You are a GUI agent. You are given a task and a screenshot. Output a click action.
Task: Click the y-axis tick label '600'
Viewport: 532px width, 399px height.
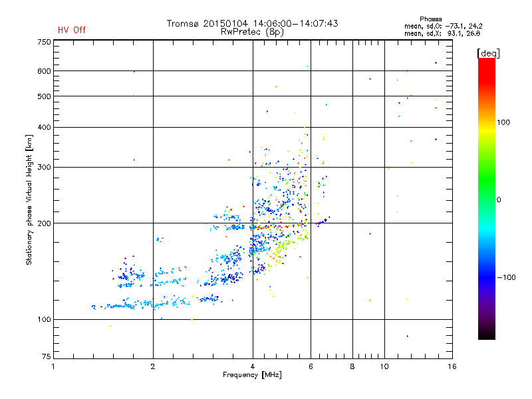44,71
